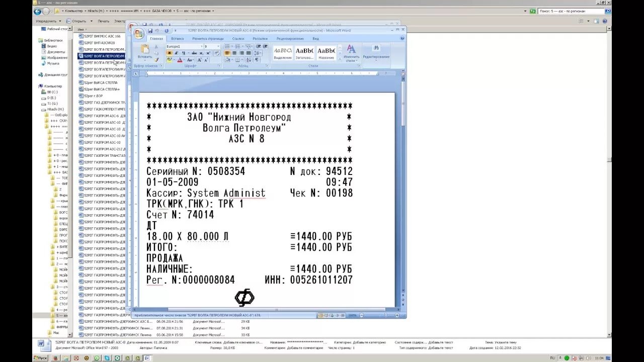Image resolution: width=644 pixels, height=362 pixels.
Task: Increase paragraph indent
Action: pos(265,46)
